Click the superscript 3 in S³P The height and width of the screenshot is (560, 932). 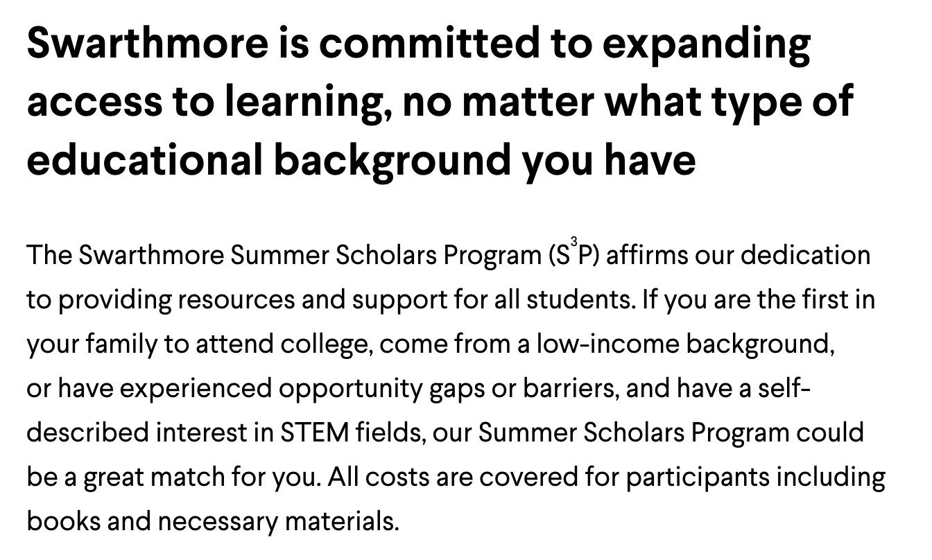click(x=573, y=240)
